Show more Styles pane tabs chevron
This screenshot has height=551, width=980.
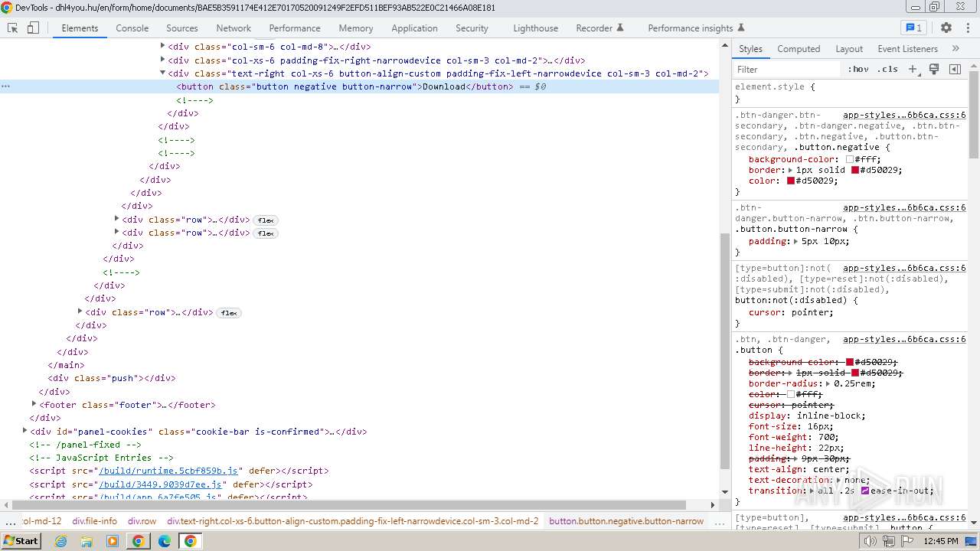[x=955, y=48]
